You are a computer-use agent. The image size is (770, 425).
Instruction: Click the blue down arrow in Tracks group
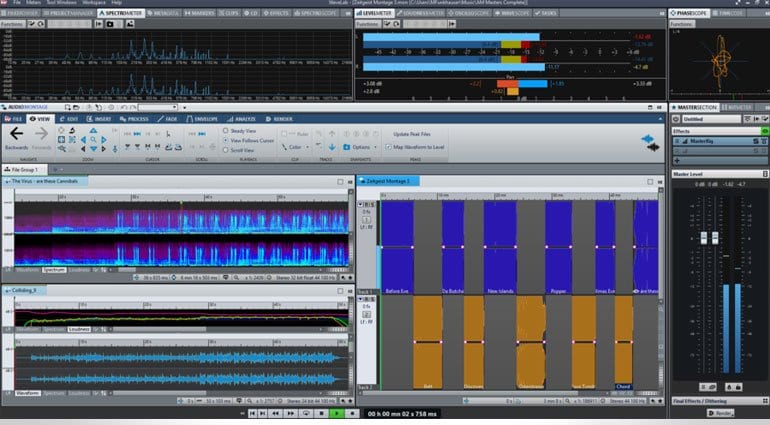tap(332, 147)
